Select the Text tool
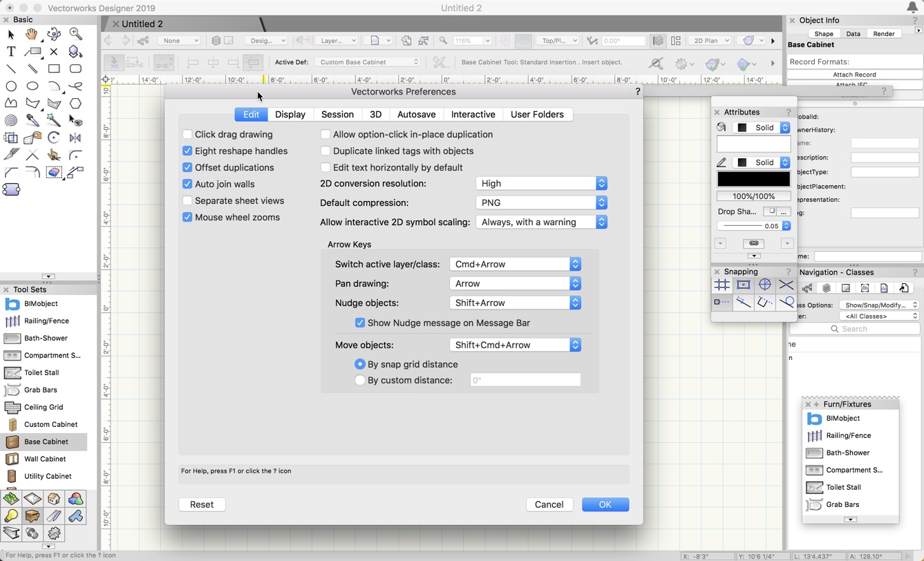The width and height of the screenshot is (924, 561). tap(11, 51)
